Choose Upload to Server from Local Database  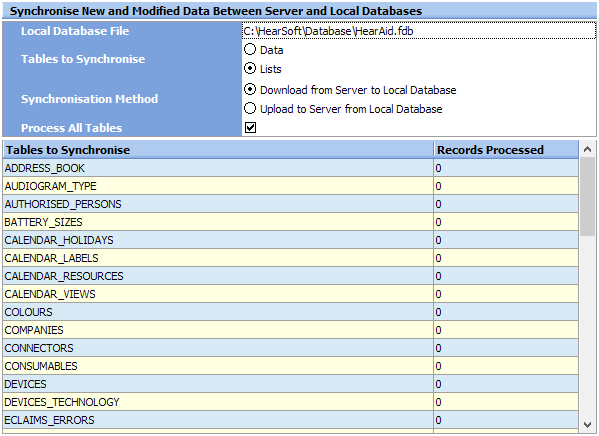(250, 109)
